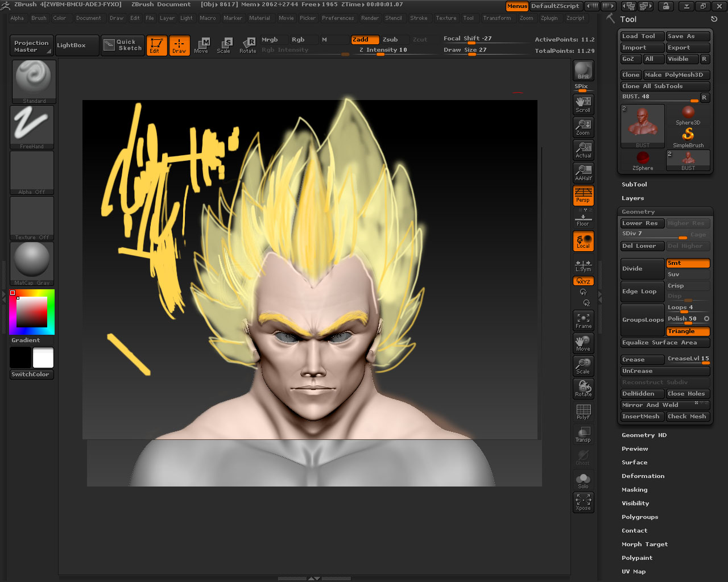
Task: Click the Rotate view icon in right shelf
Action: pyautogui.click(x=583, y=389)
